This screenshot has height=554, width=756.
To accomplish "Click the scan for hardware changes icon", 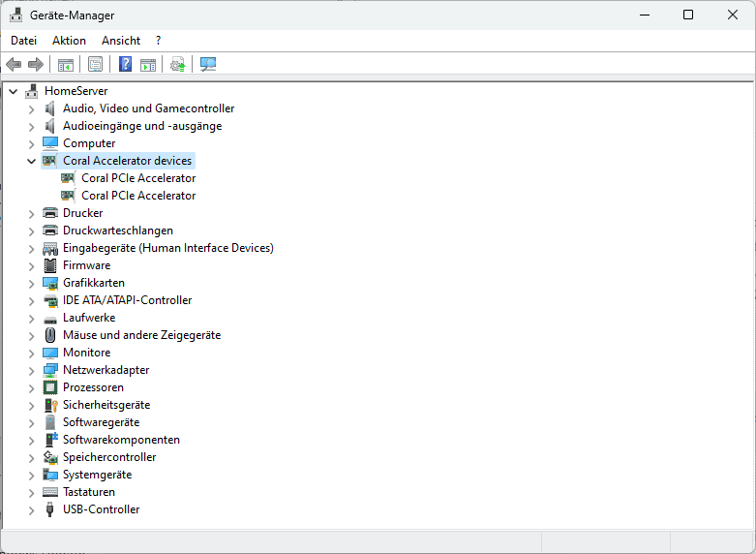I will click(208, 64).
